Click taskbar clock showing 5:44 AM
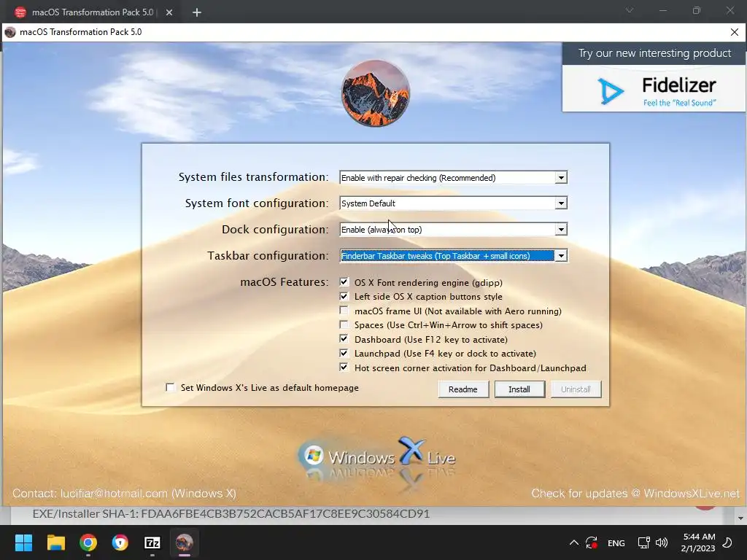The width and height of the screenshot is (747, 560). tap(698, 542)
